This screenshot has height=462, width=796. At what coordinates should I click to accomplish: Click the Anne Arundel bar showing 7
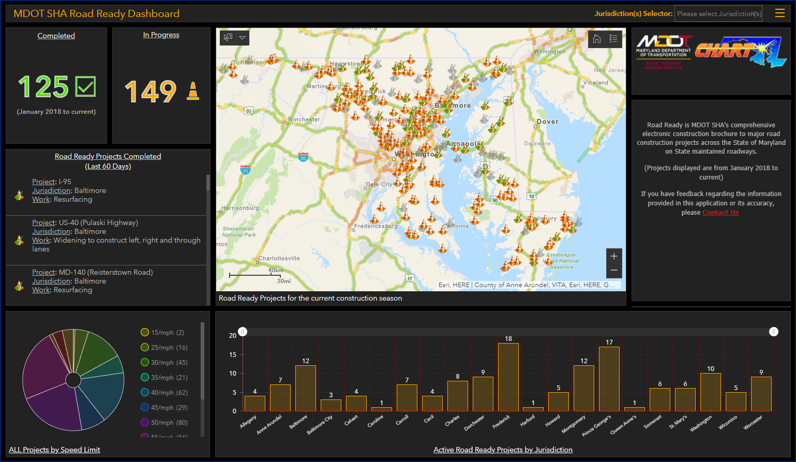(280, 398)
